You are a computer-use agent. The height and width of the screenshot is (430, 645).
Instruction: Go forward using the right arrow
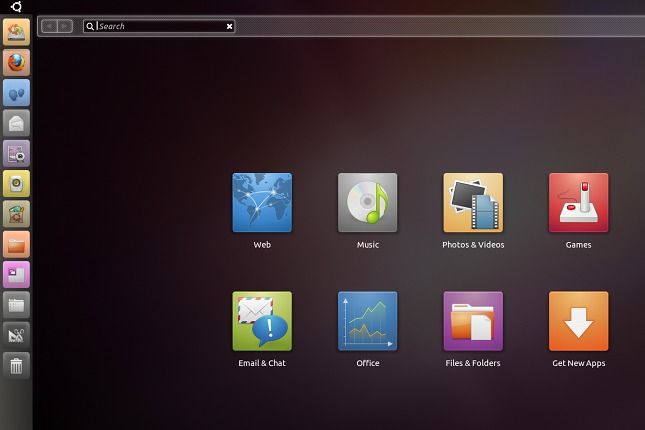click(x=66, y=26)
